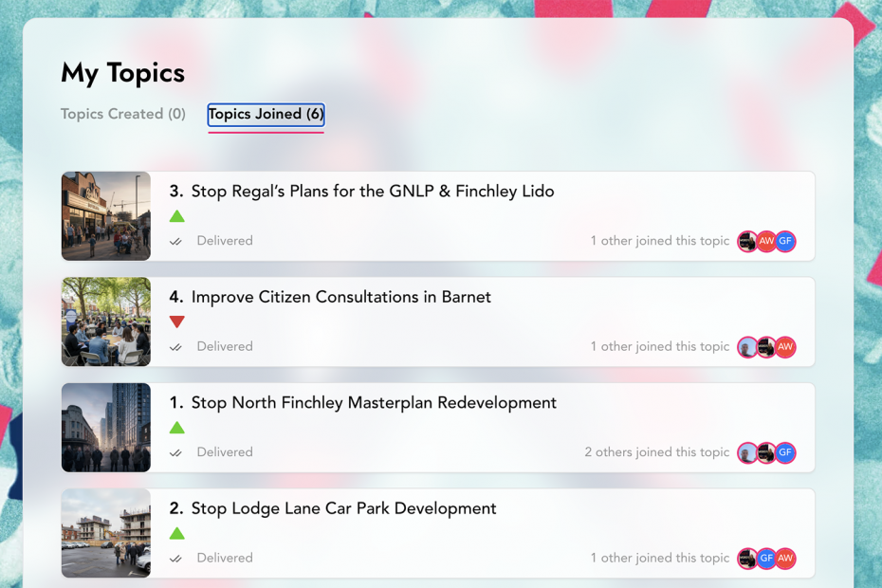882x588 pixels.
Task: Click green triangle on Lodge Lane Car Park topic
Action: tap(176, 533)
